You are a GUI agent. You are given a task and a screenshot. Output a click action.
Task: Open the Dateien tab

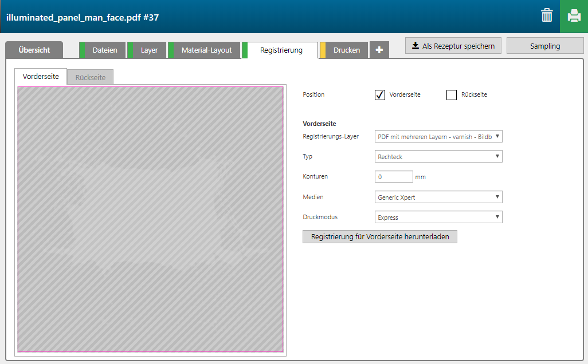point(105,50)
